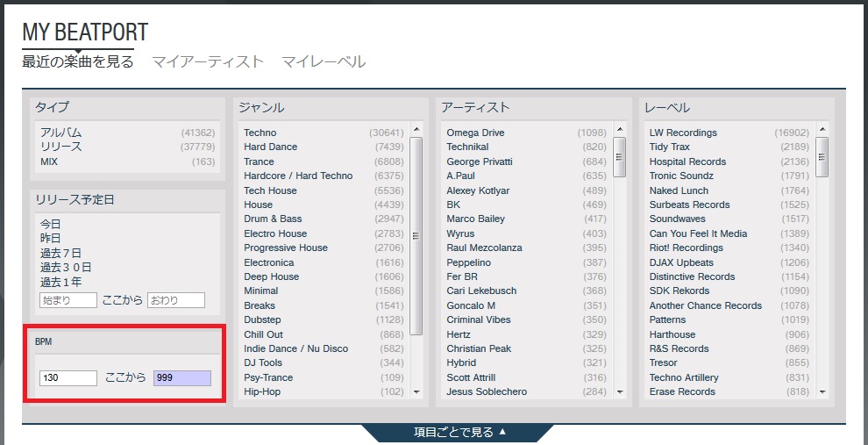Click artist list scroll down arrow
The height and width of the screenshot is (445, 868).
tap(620, 392)
